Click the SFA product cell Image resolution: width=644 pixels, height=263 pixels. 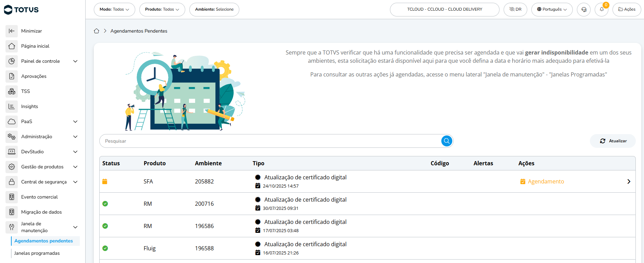[x=148, y=181]
